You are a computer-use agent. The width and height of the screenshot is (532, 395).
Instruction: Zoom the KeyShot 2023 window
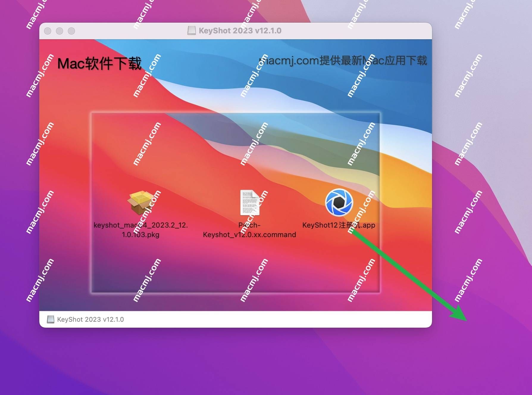coord(71,31)
